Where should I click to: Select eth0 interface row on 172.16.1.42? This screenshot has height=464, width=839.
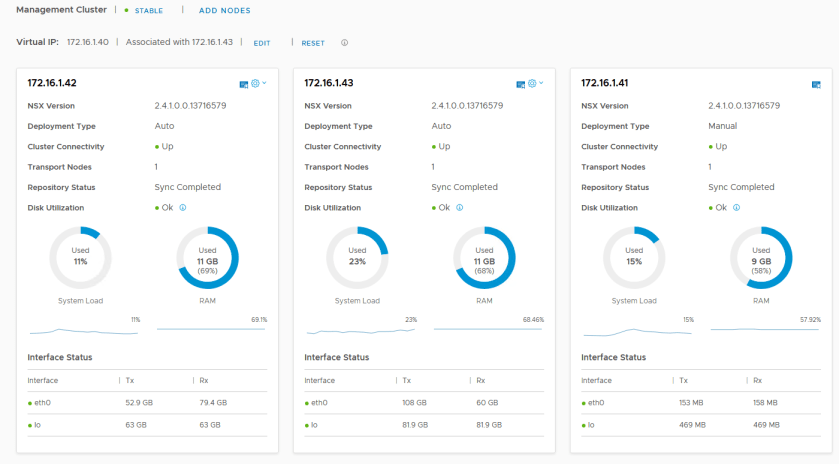point(147,403)
